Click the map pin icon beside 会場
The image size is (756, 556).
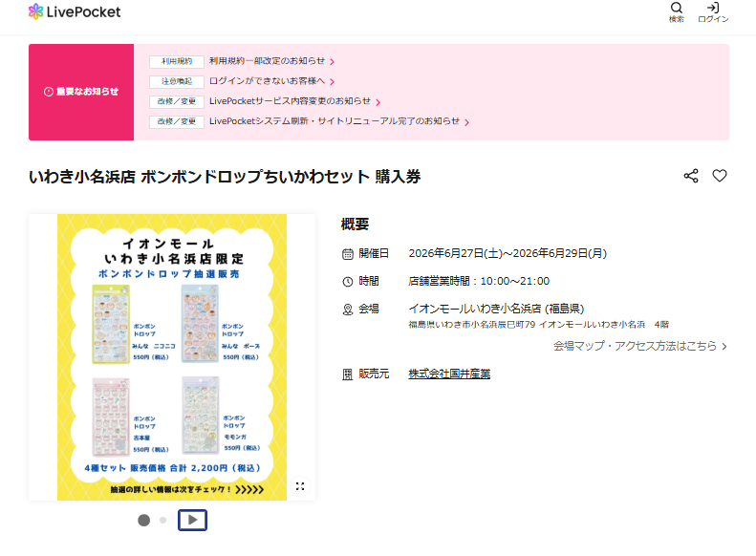[x=348, y=310]
